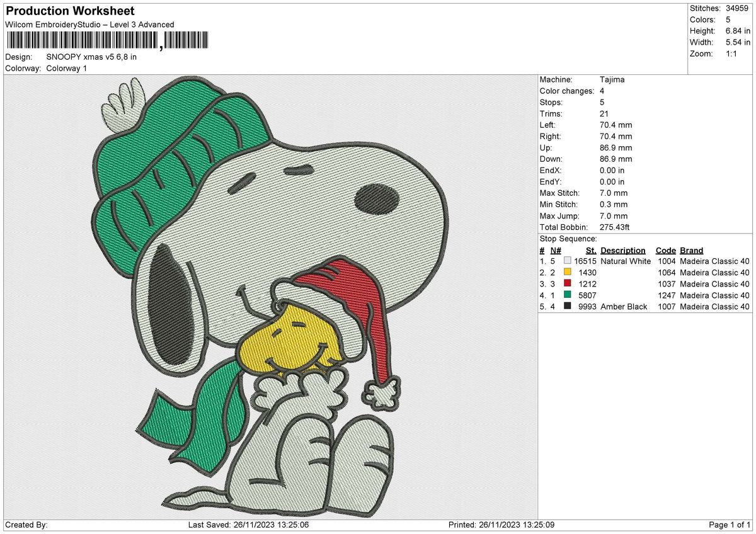
Task: Click the yellow 1430 thread swatch
Action: pyautogui.click(x=568, y=272)
